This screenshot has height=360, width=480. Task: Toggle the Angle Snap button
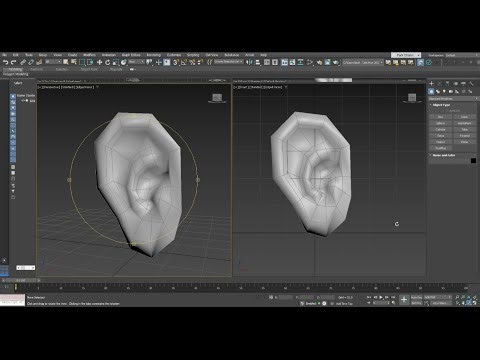coord(184,62)
